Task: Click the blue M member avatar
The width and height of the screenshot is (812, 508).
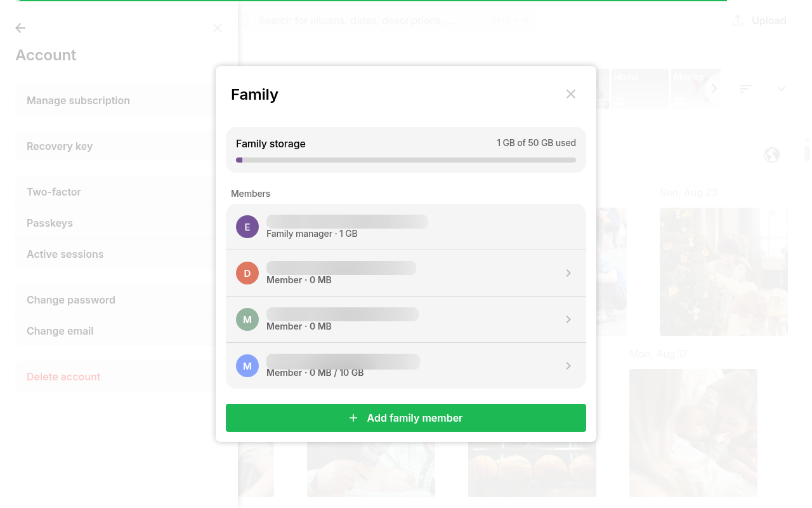Action: point(247,366)
